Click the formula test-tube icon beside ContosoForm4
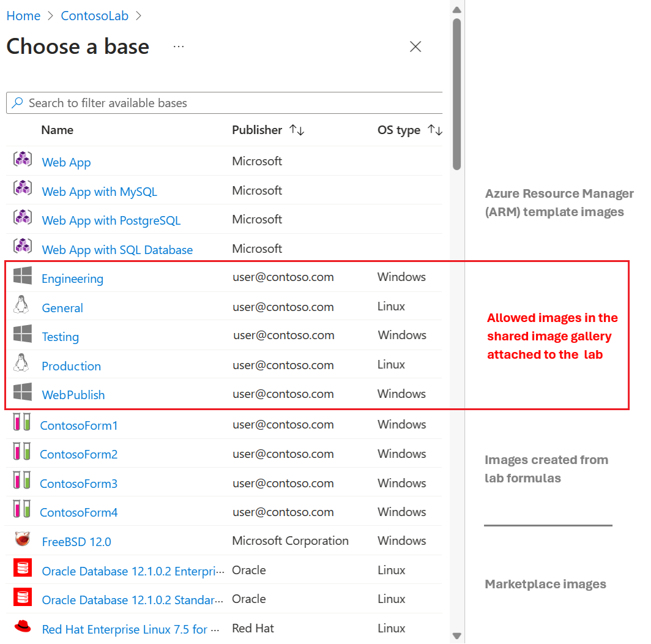 (21, 509)
